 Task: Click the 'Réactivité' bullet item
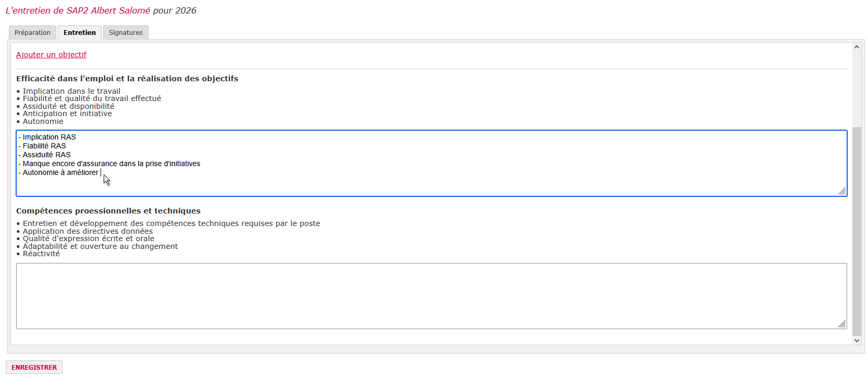coord(41,254)
